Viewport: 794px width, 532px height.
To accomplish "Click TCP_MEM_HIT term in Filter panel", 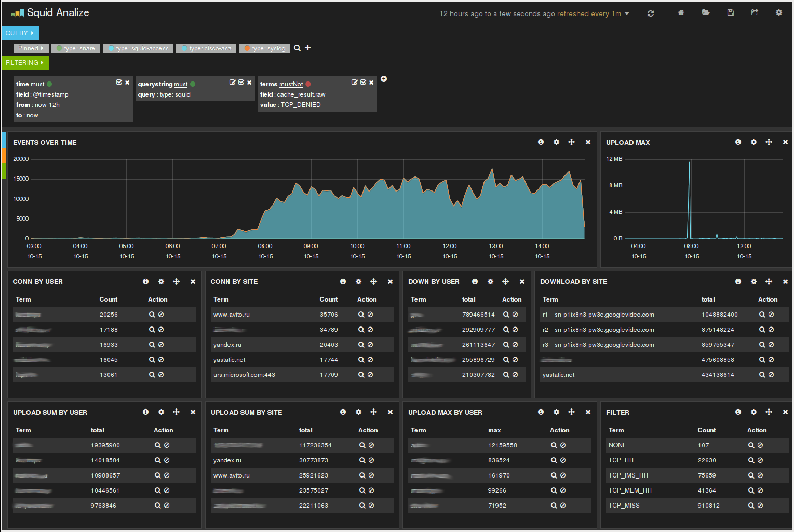I will [630, 490].
